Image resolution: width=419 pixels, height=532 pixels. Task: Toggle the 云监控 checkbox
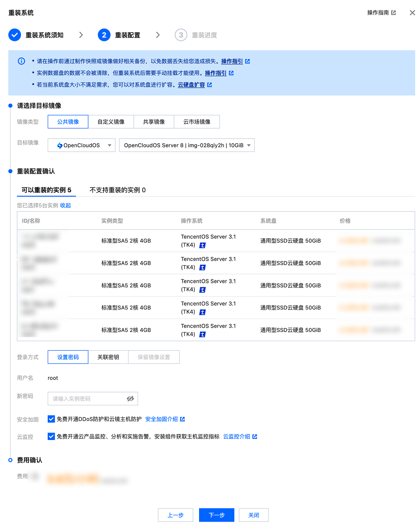(x=51, y=437)
